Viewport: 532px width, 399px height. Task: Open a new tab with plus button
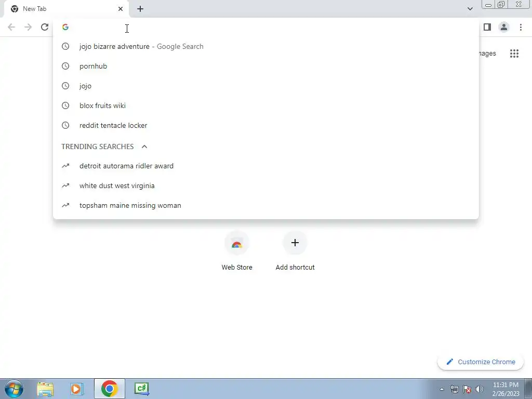(140, 9)
